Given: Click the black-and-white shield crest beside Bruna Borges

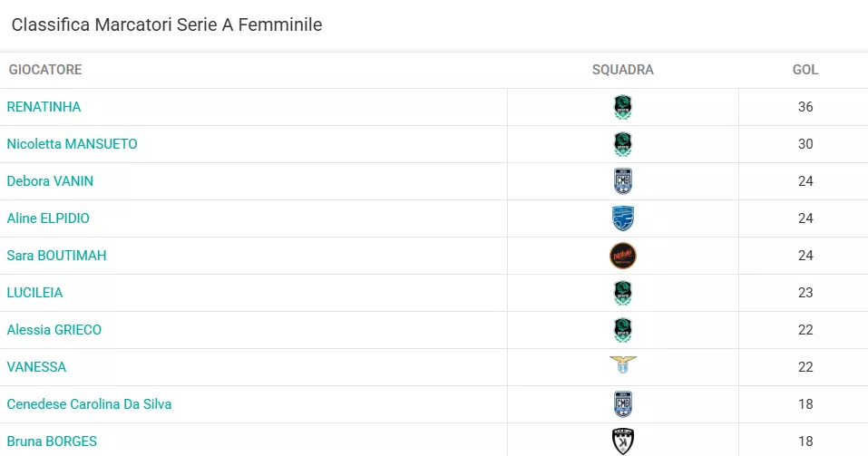Looking at the screenshot, I should pyautogui.click(x=623, y=441).
